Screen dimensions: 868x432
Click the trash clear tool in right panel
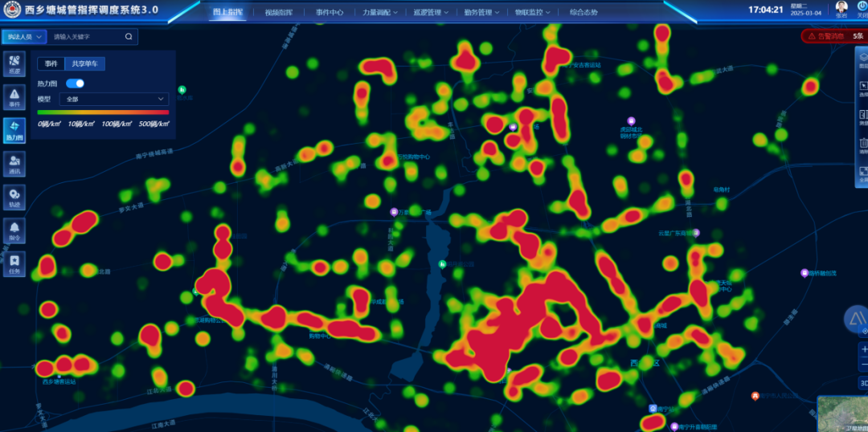point(862,145)
